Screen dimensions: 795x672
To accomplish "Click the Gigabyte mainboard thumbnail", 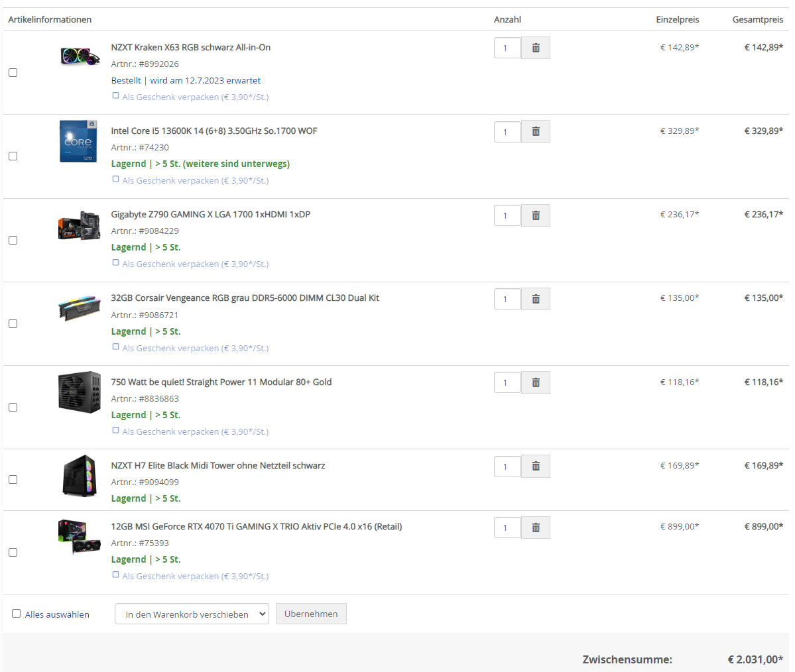I will pyautogui.click(x=79, y=225).
